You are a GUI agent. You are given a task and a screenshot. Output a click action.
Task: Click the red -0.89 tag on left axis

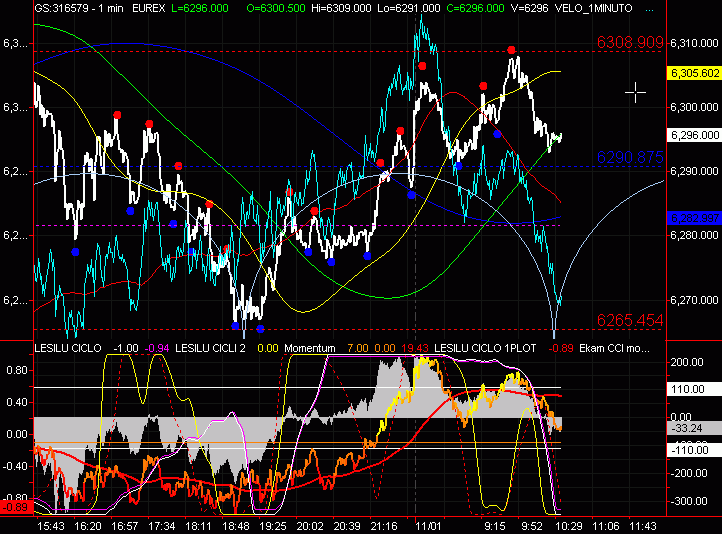pos(17,507)
